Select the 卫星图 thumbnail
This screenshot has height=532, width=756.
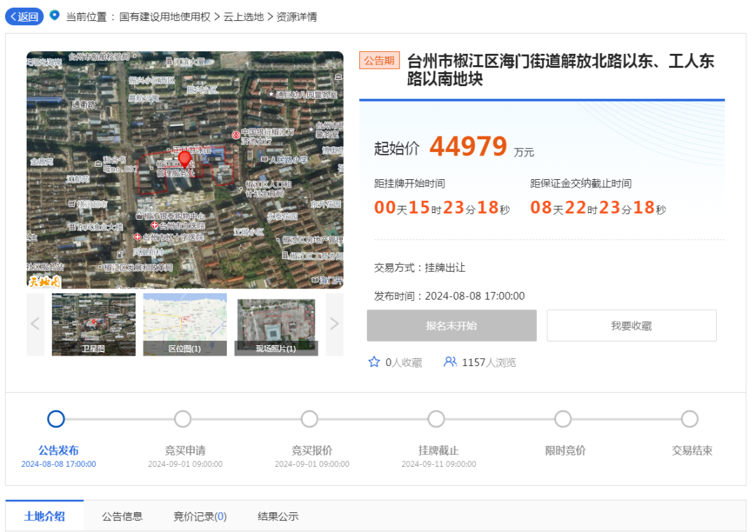click(x=94, y=325)
